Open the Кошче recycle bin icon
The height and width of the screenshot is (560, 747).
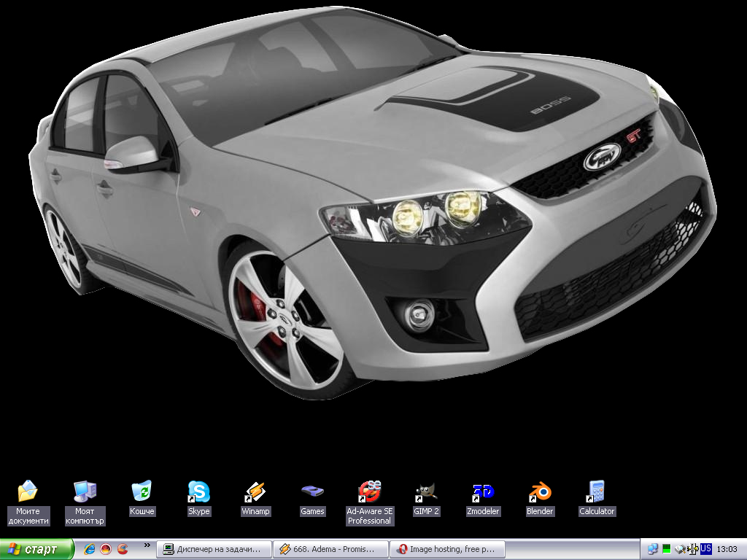click(142, 491)
